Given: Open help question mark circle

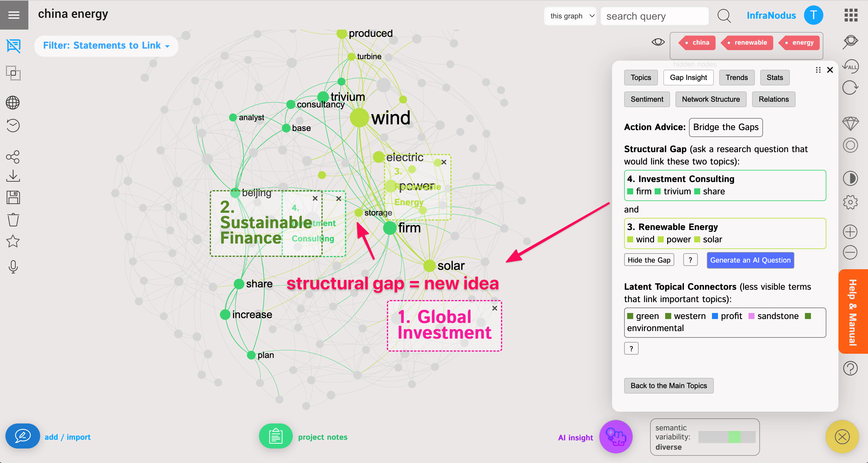Looking at the screenshot, I should pos(850,368).
